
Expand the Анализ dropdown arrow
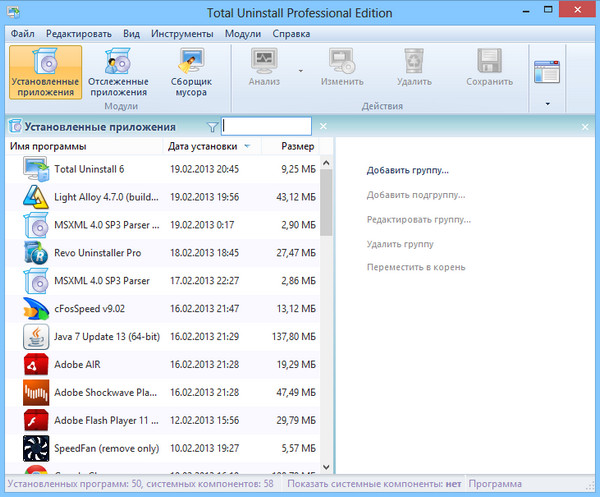[x=301, y=71]
